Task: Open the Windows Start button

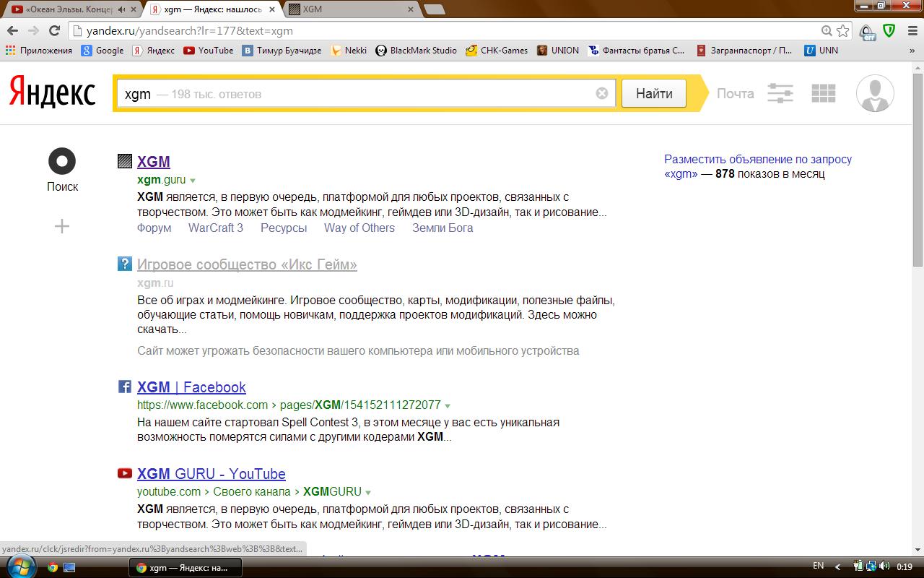Action: click(x=20, y=566)
